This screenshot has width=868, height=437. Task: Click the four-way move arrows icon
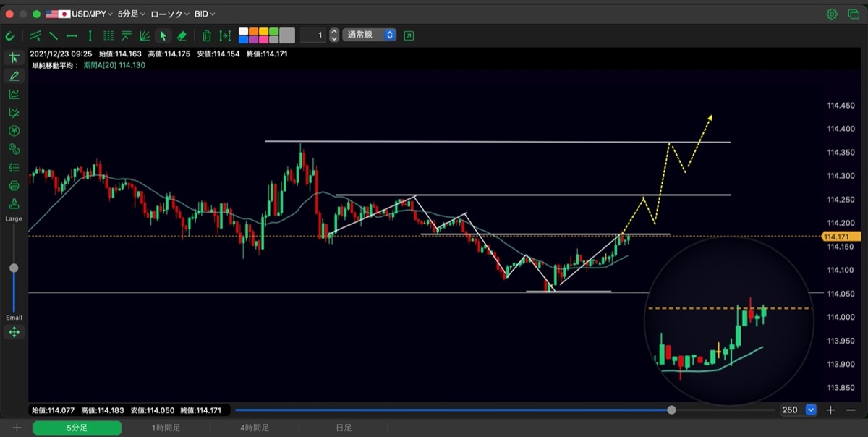pyautogui.click(x=14, y=332)
